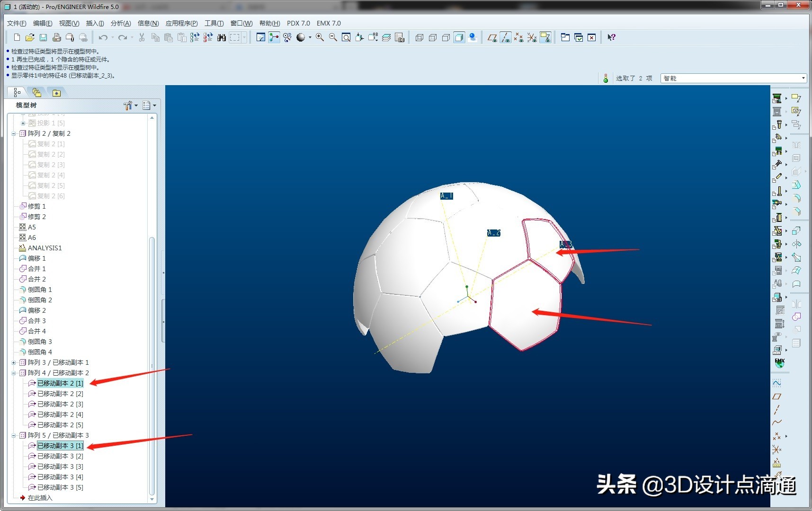Click the What's This help cursor icon
Screen dimensions: 812x511
click(x=611, y=38)
